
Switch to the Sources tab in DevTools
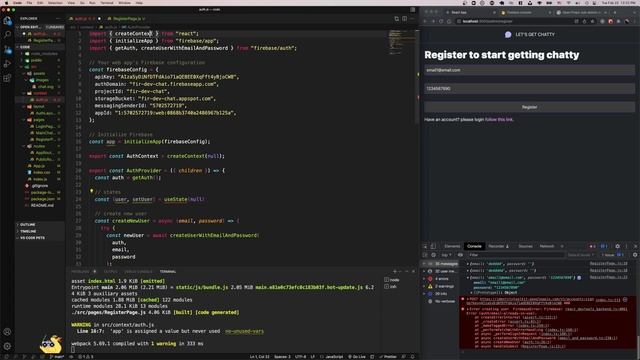click(525, 246)
